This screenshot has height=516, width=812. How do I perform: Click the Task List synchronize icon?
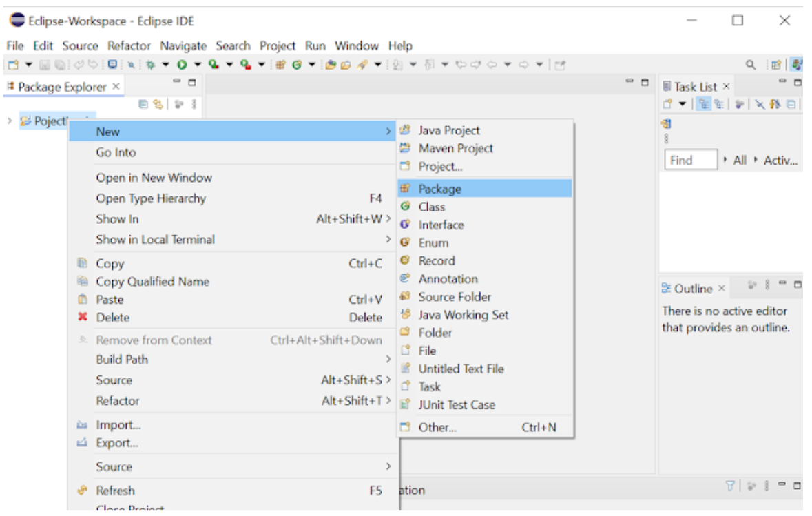(x=666, y=124)
